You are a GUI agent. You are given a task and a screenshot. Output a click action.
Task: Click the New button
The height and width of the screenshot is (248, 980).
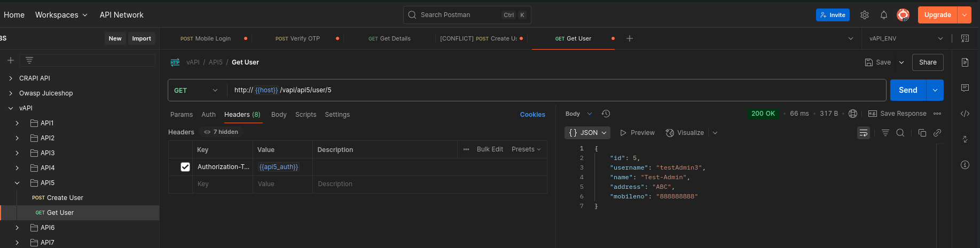point(115,38)
